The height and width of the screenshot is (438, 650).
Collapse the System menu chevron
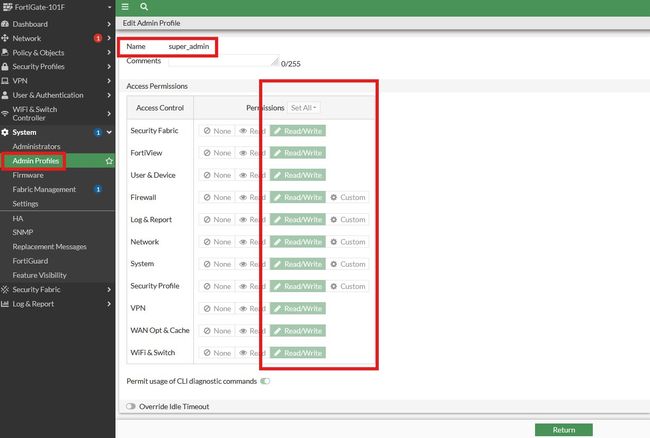(x=109, y=132)
